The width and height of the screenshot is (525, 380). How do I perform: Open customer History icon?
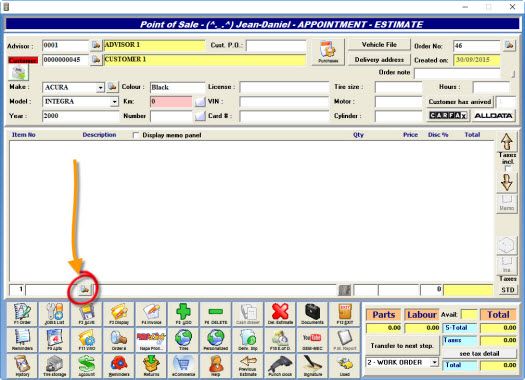pos(22,366)
